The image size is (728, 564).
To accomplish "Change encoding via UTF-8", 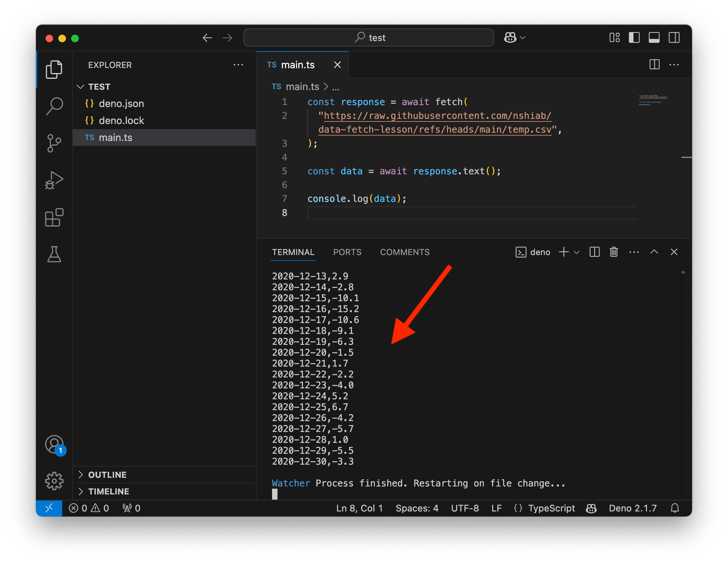I will [x=465, y=508].
